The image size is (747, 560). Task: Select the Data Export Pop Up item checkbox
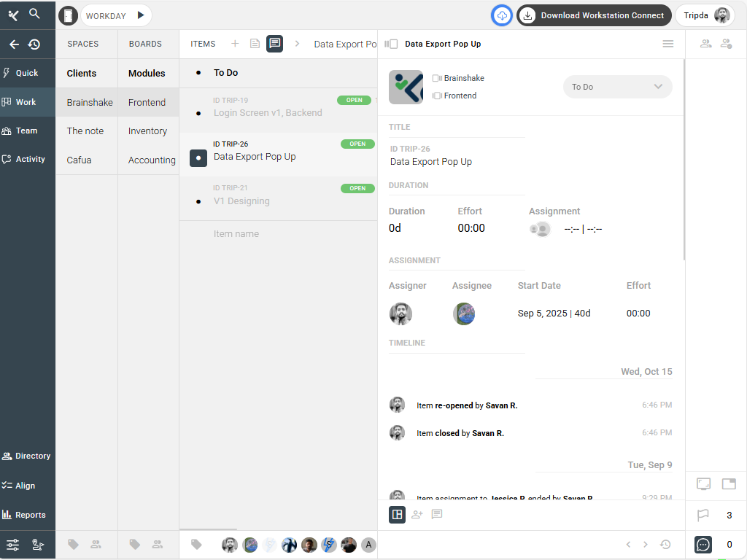coord(198,157)
